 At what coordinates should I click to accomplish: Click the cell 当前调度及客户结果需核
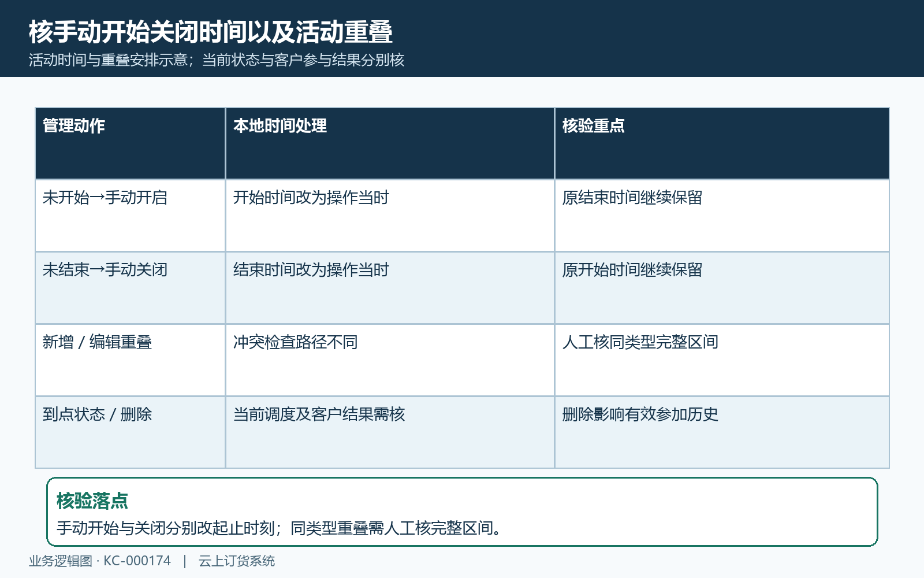click(x=390, y=432)
